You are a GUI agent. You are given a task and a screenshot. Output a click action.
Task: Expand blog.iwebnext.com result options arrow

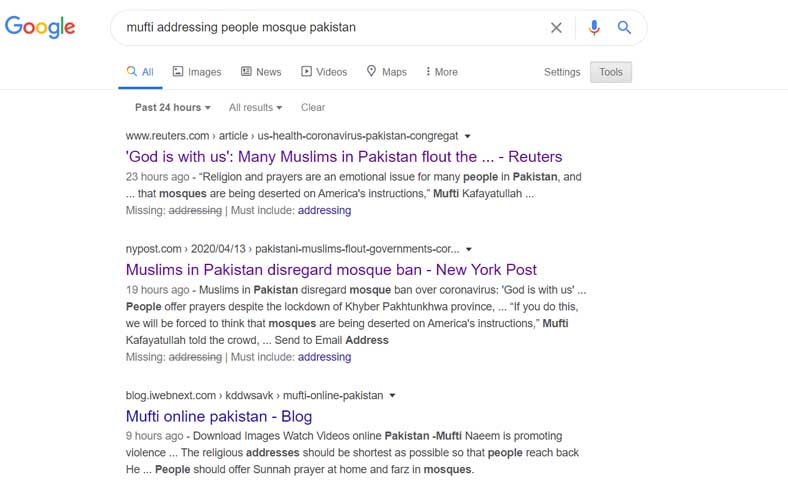click(x=392, y=396)
